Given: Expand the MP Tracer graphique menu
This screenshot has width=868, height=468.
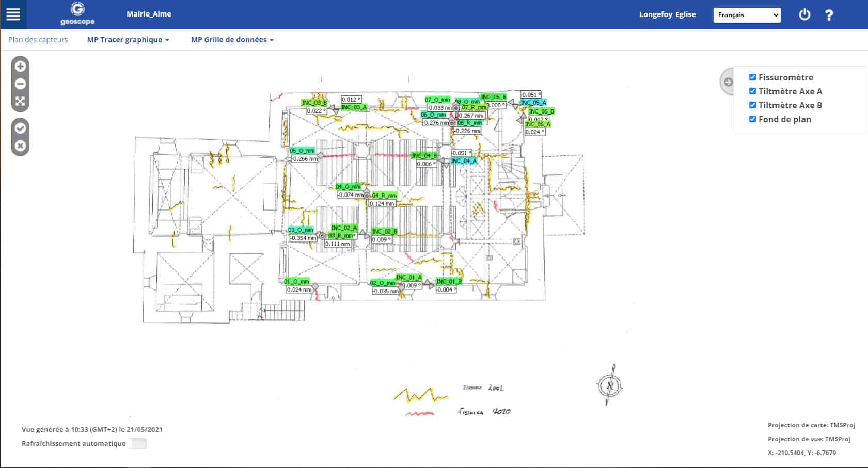Looking at the screenshot, I should tap(128, 40).
